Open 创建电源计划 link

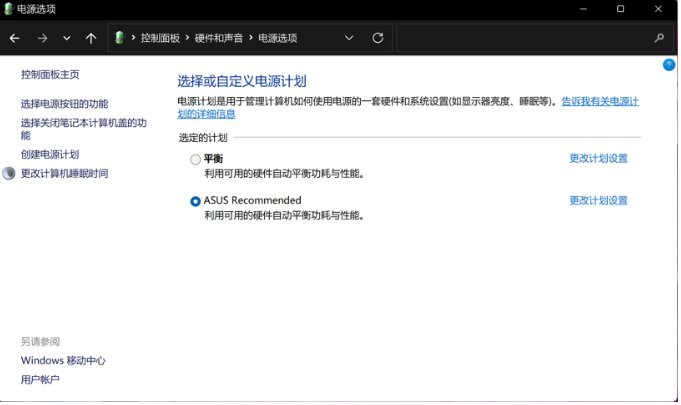[x=50, y=155]
